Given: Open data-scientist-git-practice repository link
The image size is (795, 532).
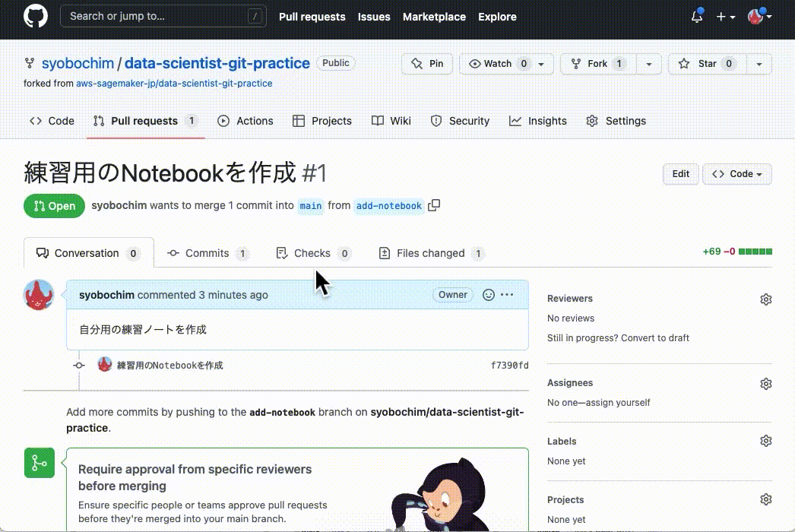Looking at the screenshot, I should [x=217, y=63].
